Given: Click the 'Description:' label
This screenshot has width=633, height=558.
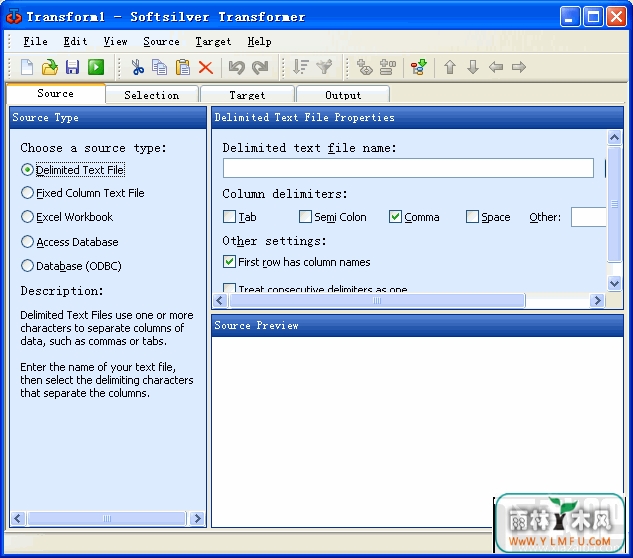Looking at the screenshot, I should (62, 291).
